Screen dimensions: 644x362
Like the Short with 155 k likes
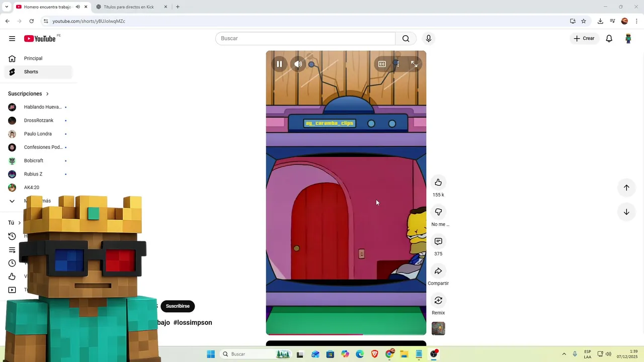click(x=438, y=182)
